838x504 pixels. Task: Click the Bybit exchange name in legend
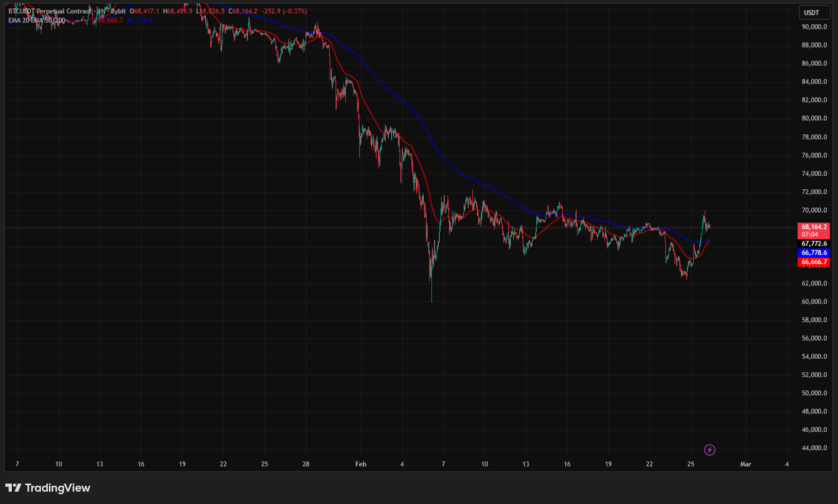point(118,12)
